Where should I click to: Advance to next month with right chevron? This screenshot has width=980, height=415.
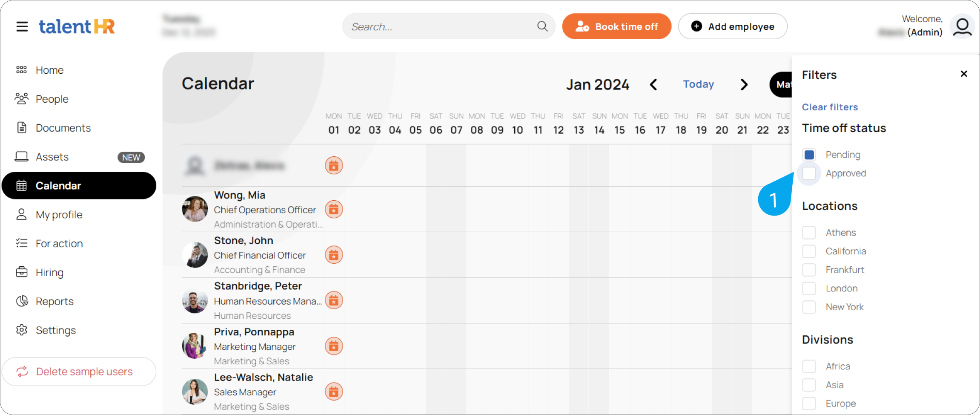[x=744, y=84]
